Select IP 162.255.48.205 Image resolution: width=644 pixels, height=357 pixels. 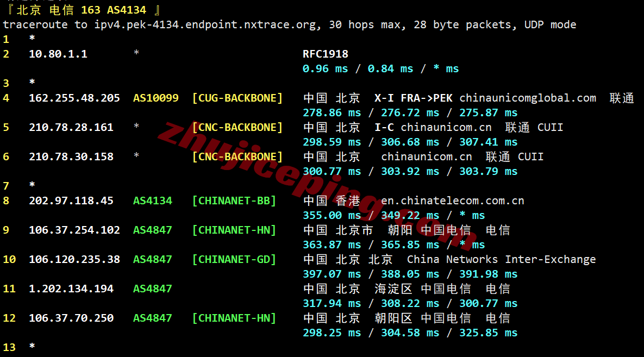tap(74, 98)
